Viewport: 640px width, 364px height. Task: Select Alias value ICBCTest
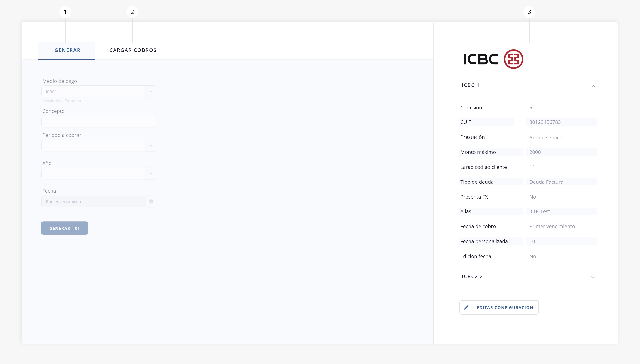coord(540,212)
